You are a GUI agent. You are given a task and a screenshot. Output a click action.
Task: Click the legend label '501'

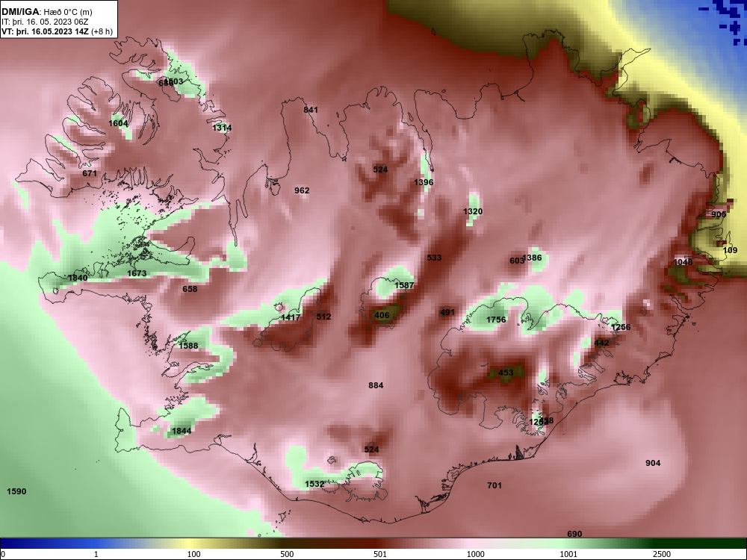(x=380, y=554)
